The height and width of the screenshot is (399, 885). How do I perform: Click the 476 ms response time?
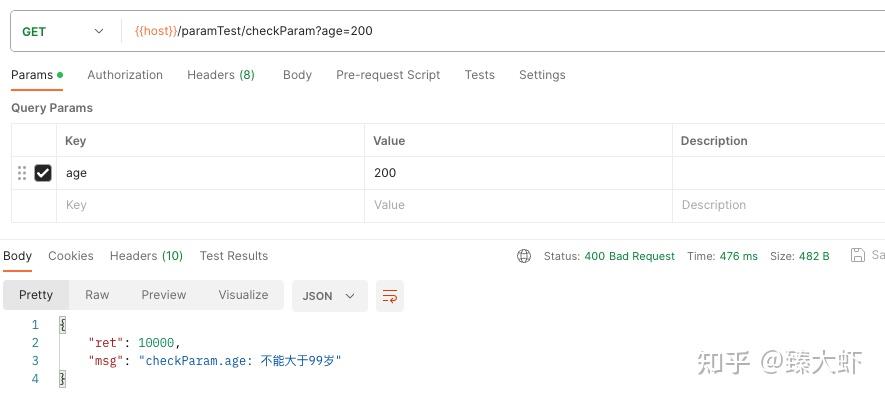coord(738,256)
